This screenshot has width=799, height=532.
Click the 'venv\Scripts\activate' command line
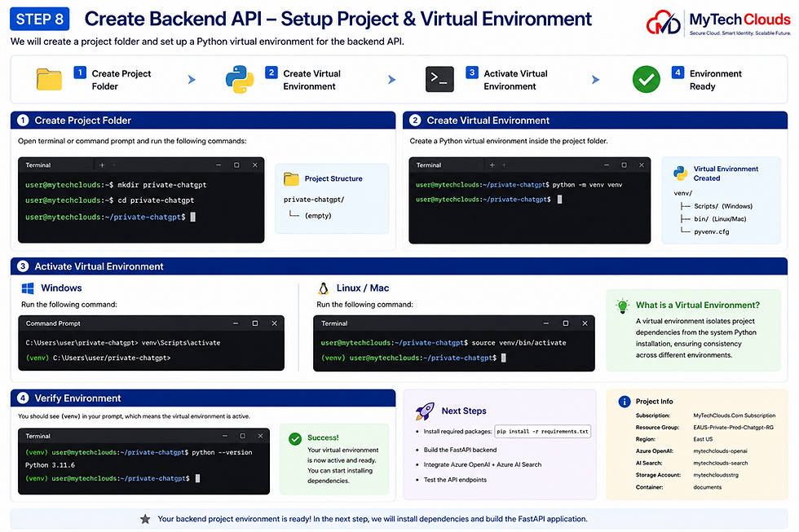tap(123, 343)
